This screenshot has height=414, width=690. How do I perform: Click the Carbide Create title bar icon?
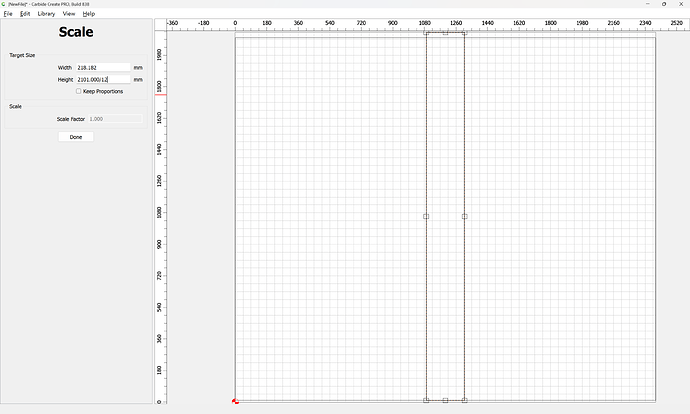click(x=4, y=4)
